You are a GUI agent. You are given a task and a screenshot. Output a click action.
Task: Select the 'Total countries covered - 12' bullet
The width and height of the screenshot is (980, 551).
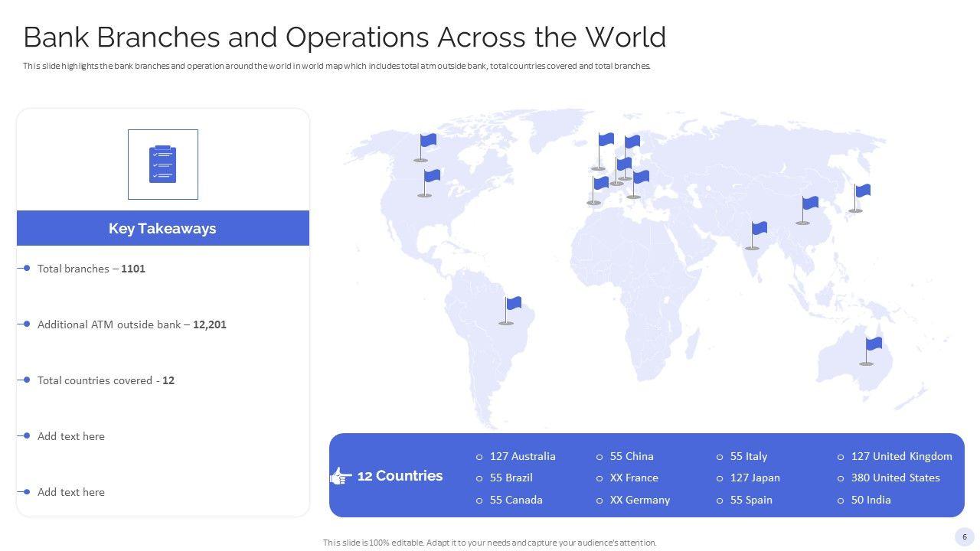pyautogui.click(x=106, y=380)
